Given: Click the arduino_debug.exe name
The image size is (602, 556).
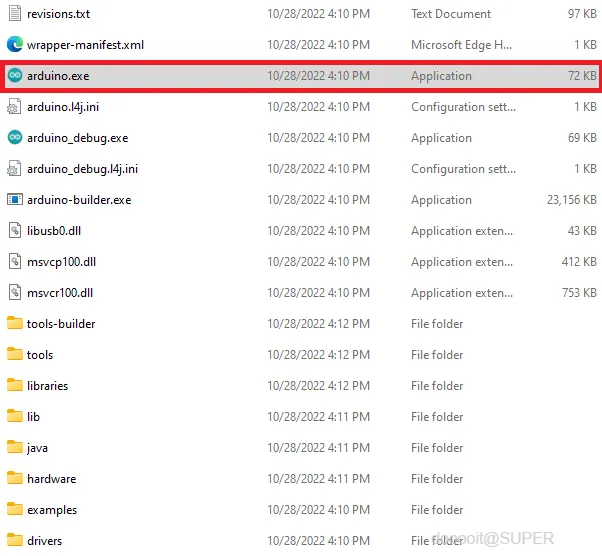Looking at the screenshot, I should [x=78, y=138].
